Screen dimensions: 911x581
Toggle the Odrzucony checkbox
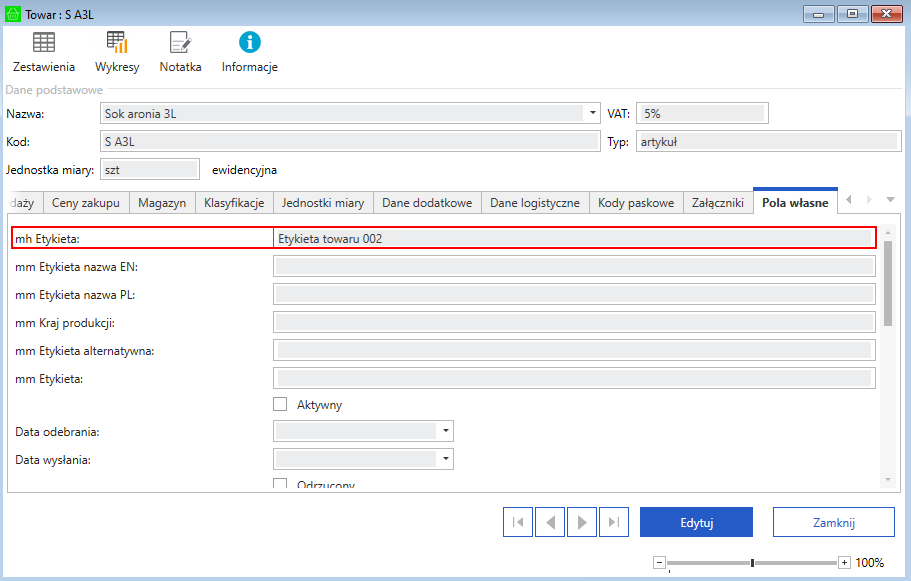pyautogui.click(x=280, y=485)
